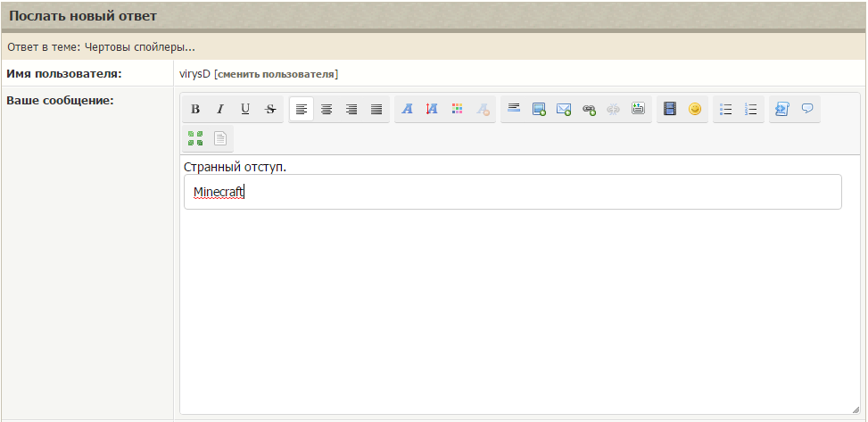Insert a code block
868x422 pixels.
pyautogui.click(x=782, y=109)
